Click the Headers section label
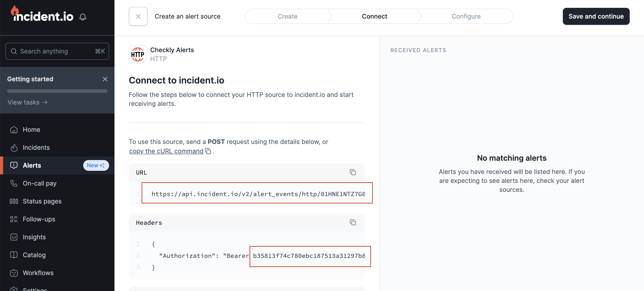 pos(149,223)
